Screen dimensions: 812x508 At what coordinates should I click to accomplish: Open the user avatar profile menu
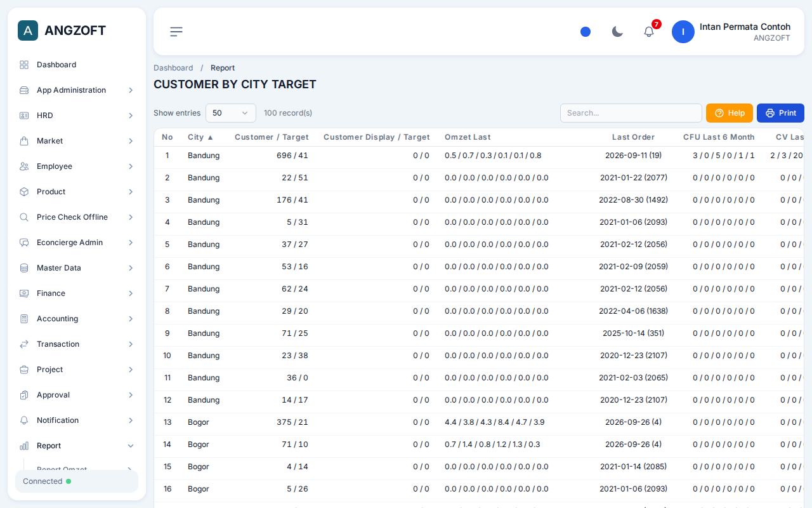click(x=683, y=32)
